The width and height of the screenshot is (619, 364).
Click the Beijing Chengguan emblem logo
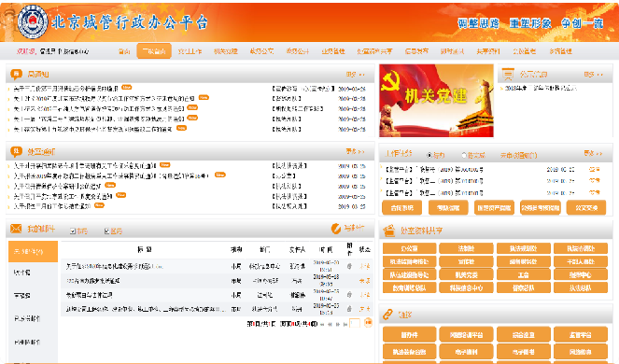(x=33, y=21)
